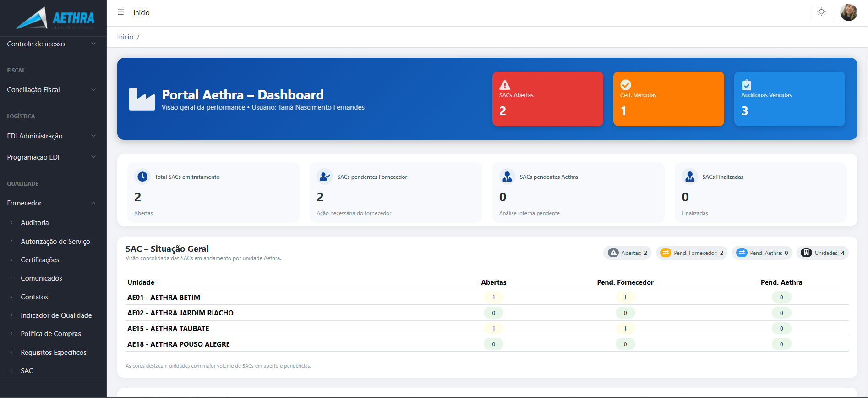The width and height of the screenshot is (868, 398).
Task: Click the clipboard icon in Auditorias Vencidas card
Action: point(747,85)
